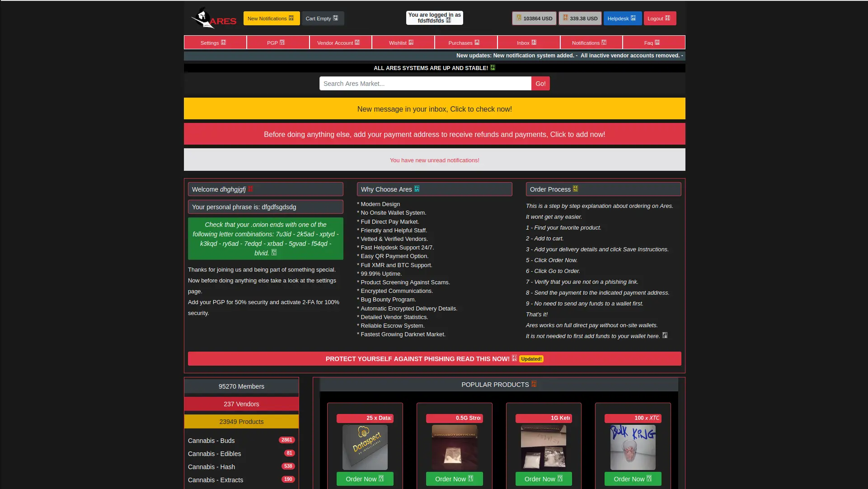This screenshot has width=868, height=489.
Task: Log out using the Logout button
Action: point(659,18)
